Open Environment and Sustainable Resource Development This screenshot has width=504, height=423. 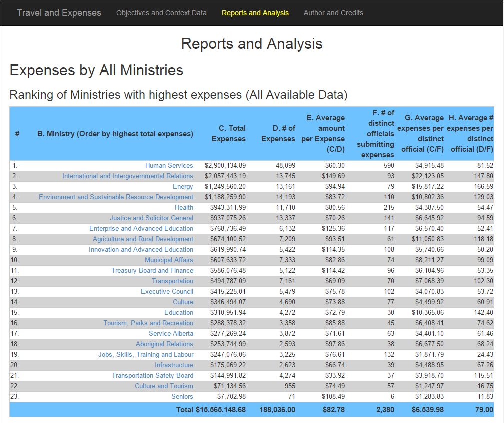coord(116,197)
